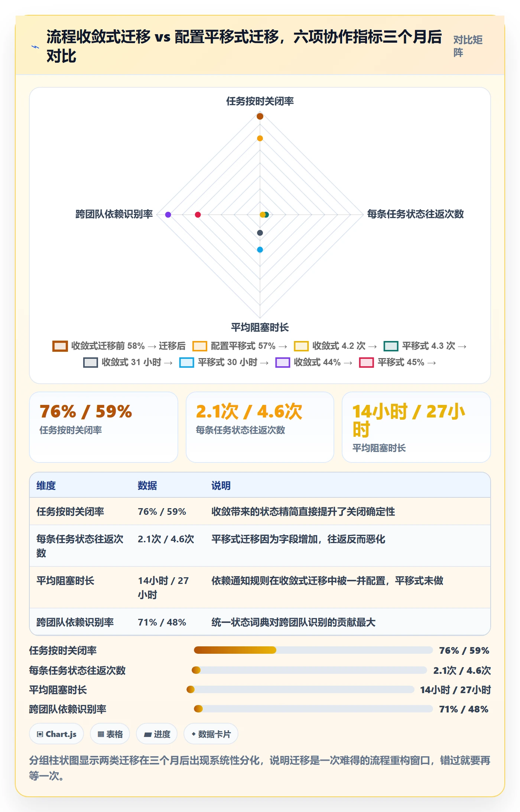Click the light blue radar data point
Screen dimensions: 520x812
[260, 250]
